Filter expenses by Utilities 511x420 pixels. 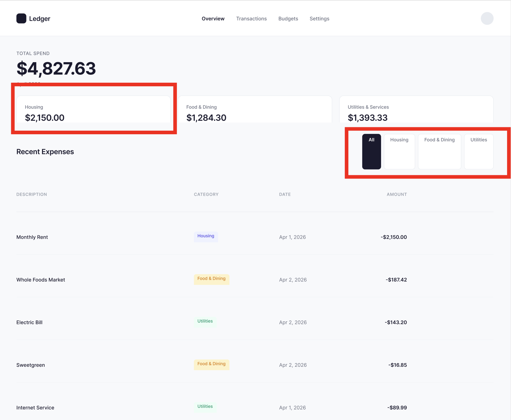coord(479,151)
